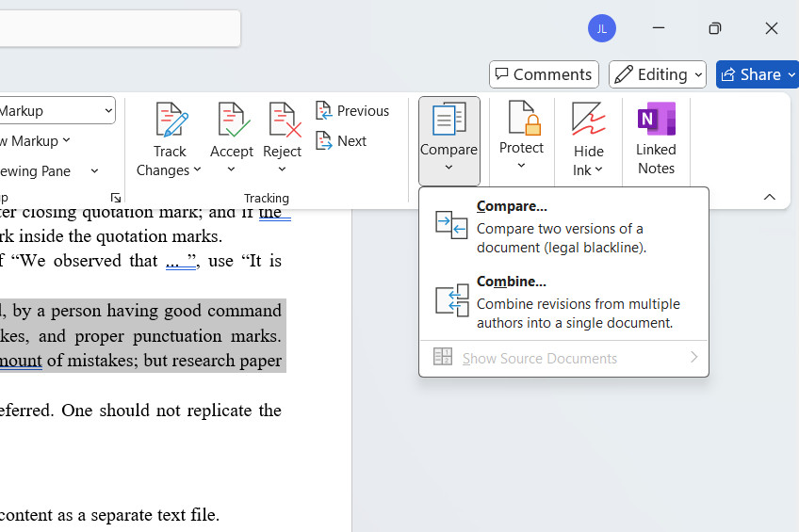The image size is (799, 532).
Task: Click the highlighted text 'person having good command'
Action: pos(166,311)
